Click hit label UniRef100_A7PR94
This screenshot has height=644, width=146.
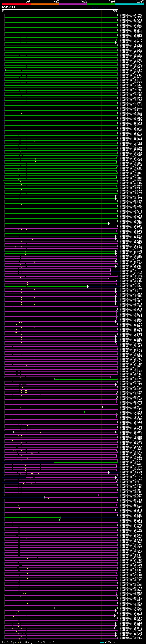coord(131,427)
